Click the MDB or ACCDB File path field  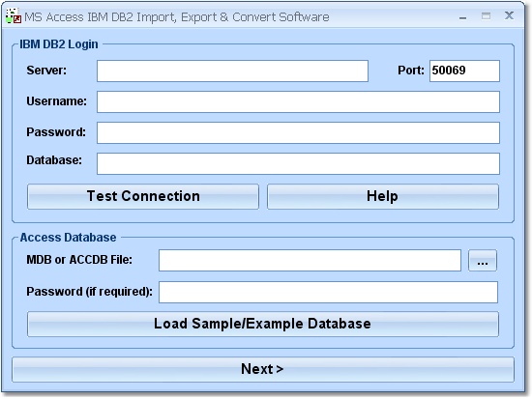coord(310,260)
